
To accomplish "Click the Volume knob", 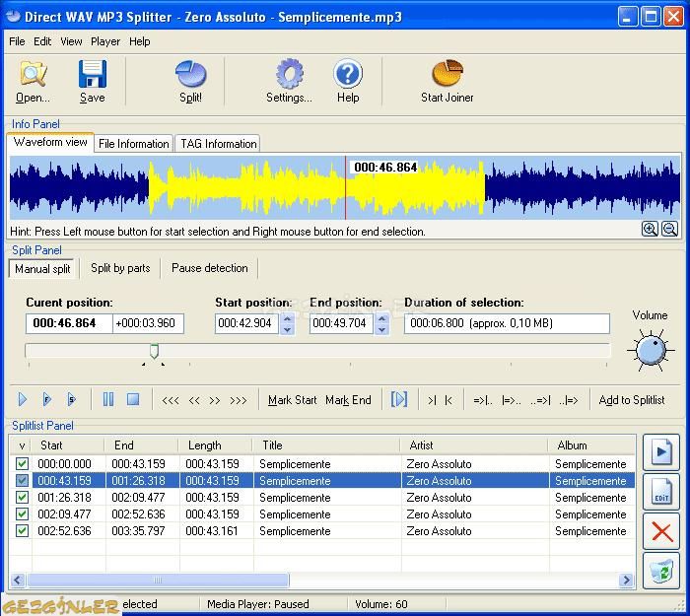I will click(x=651, y=350).
